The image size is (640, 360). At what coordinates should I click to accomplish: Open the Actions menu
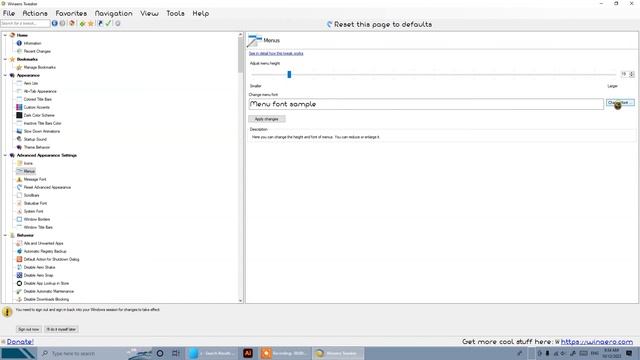(35, 13)
